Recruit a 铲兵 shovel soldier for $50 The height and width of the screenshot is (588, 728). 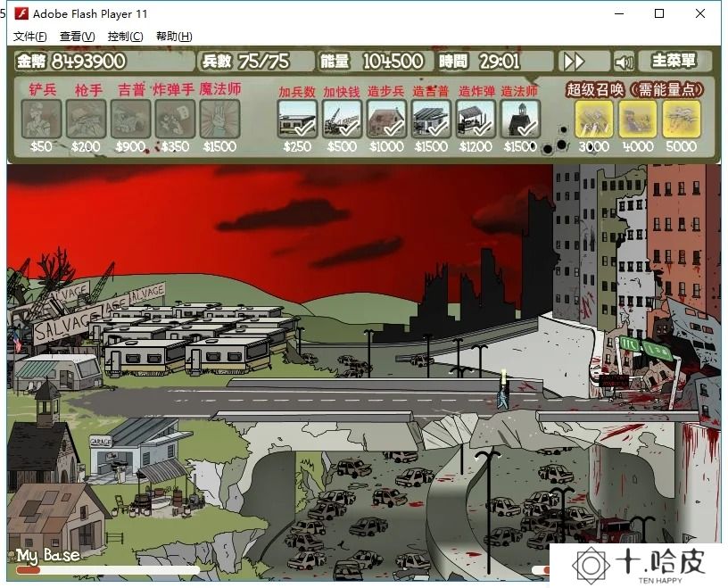pos(41,119)
